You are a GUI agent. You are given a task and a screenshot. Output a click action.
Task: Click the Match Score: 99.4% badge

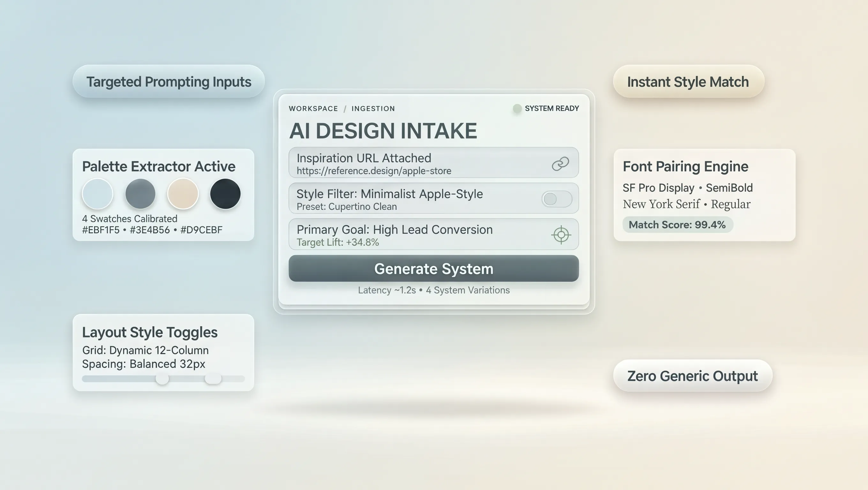677,225
